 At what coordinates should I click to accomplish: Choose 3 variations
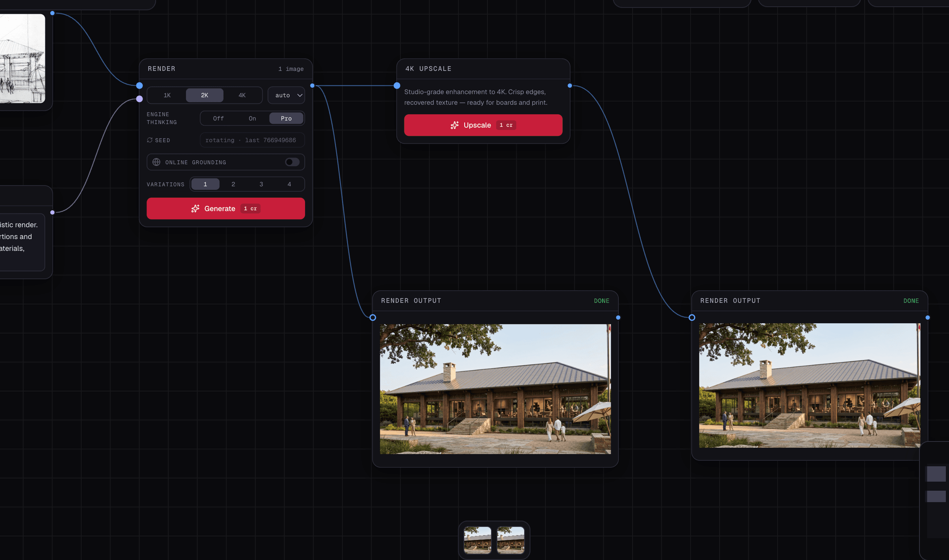(261, 184)
